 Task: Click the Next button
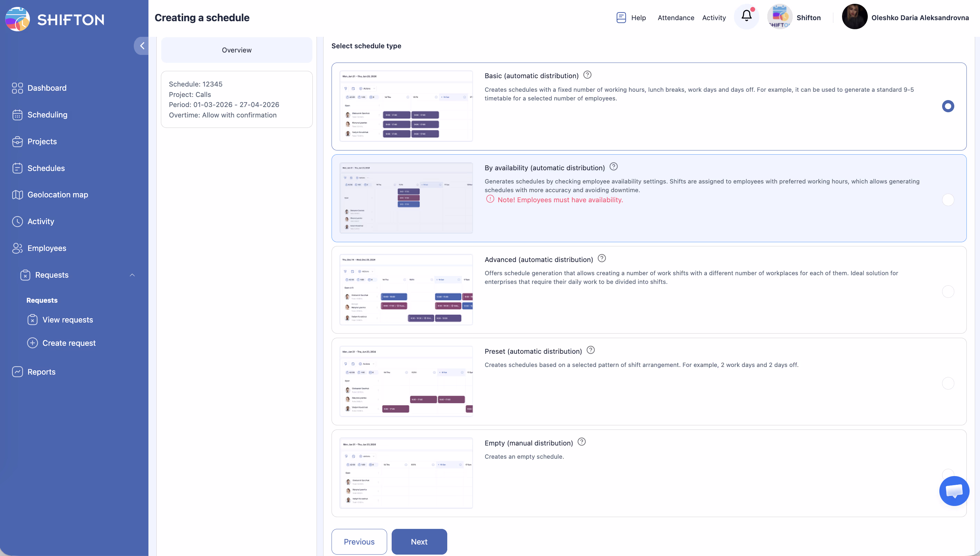tap(419, 541)
